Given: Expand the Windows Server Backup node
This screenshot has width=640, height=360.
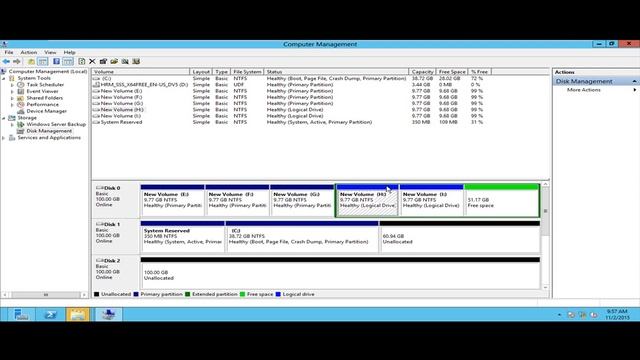Looking at the screenshot, I should pyautogui.click(x=12, y=124).
